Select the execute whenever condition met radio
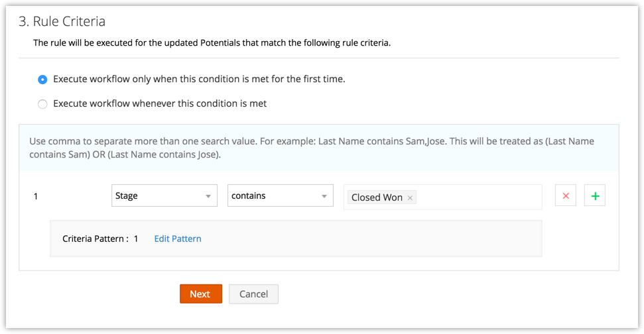The width and height of the screenshot is (644, 334). [42, 104]
